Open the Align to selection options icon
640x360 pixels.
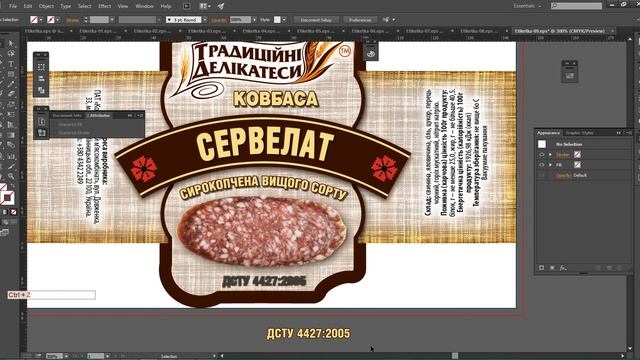(x=385, y=20)
